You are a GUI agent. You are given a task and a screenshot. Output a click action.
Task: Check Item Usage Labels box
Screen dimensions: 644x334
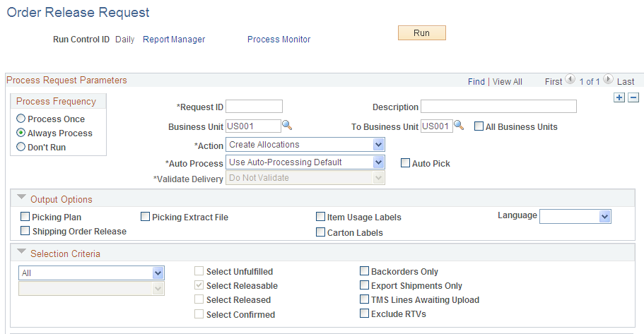(320, 216)
